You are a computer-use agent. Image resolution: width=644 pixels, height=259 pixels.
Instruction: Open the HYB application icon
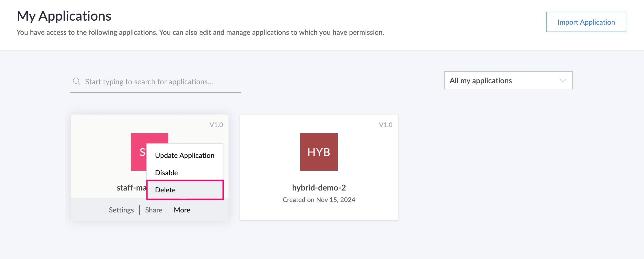(319, 152)
